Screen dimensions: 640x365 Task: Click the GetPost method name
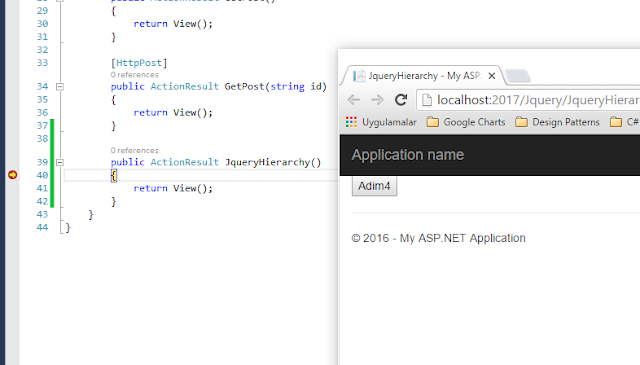coord(244,87)
